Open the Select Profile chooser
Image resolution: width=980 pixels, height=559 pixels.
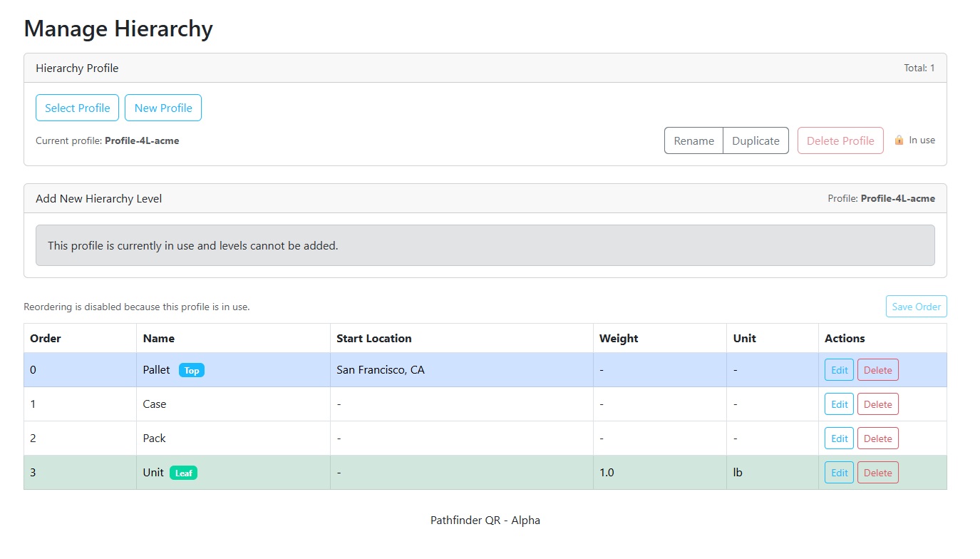pyautogui.click(x=77, y=108)
